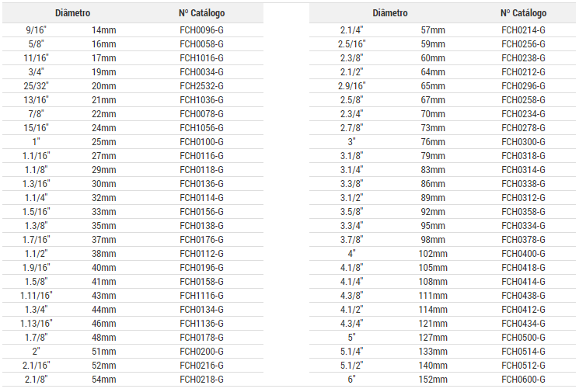Select the 102mm measurement cell

(433, 254)
